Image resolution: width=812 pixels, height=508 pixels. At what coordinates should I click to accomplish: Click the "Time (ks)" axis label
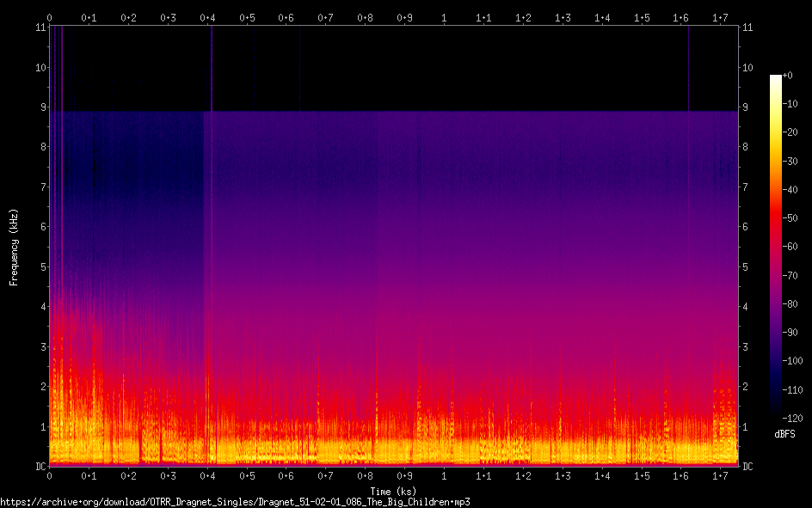pos(392,491)
